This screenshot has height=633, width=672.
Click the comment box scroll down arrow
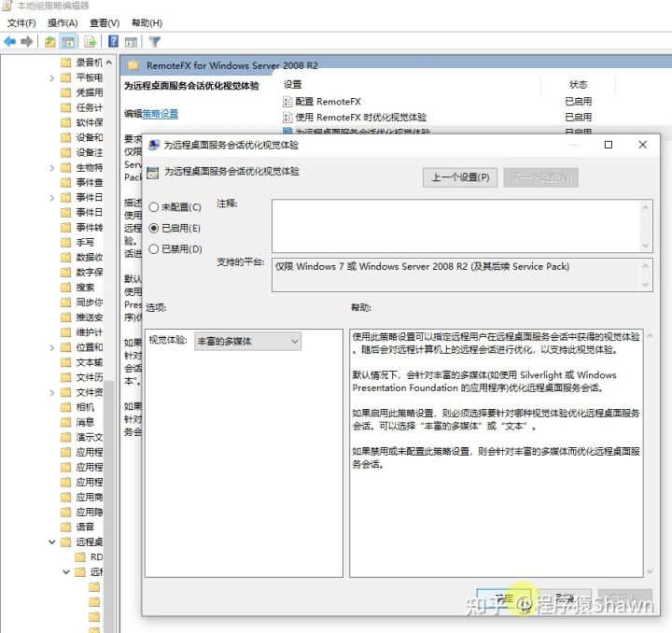[x=646, y=246]
